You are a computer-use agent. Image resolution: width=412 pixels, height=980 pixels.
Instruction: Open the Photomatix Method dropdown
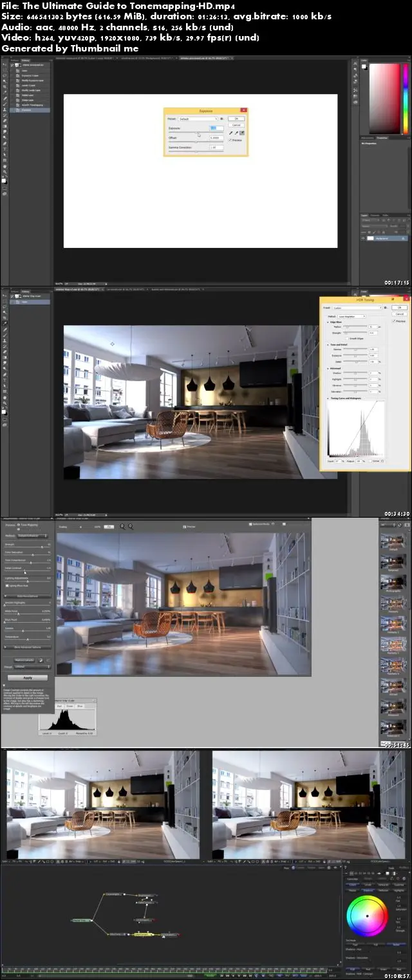point(33,536)
